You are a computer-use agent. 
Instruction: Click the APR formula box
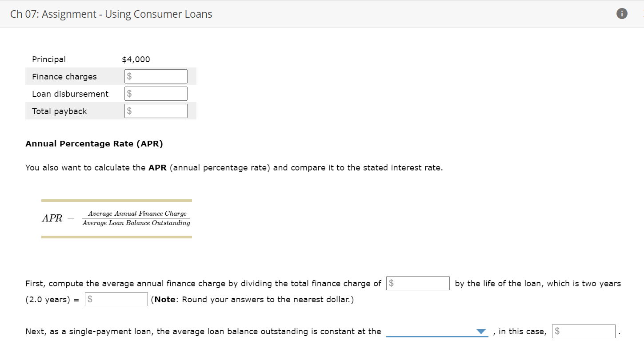pos(116,218)
